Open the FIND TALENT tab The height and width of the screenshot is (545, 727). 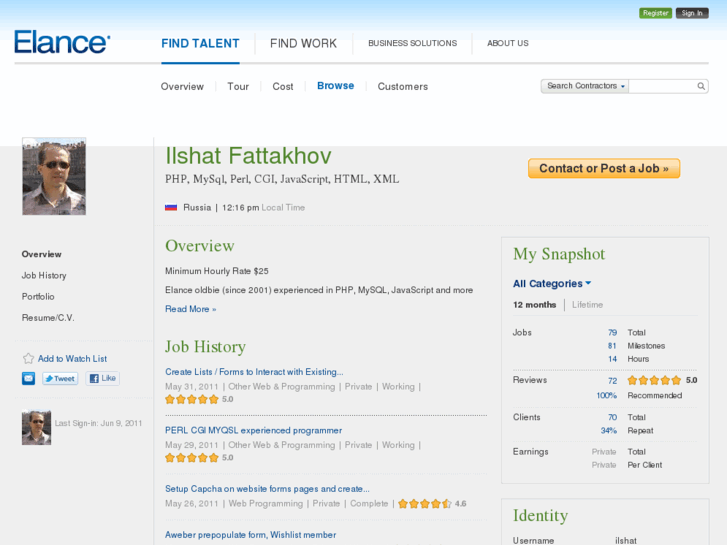click(200, 44)
